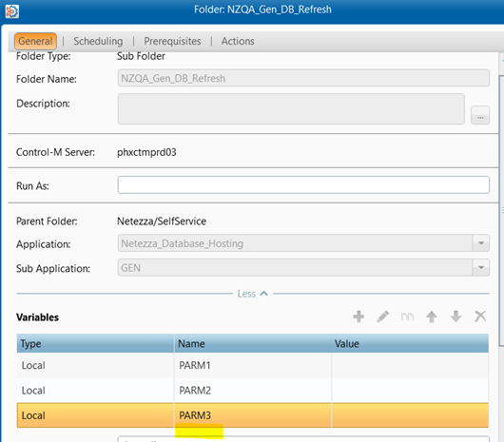
Task: Edit selected variable with pencil icon
Action: pyautogui.click(x=383, y=317)
